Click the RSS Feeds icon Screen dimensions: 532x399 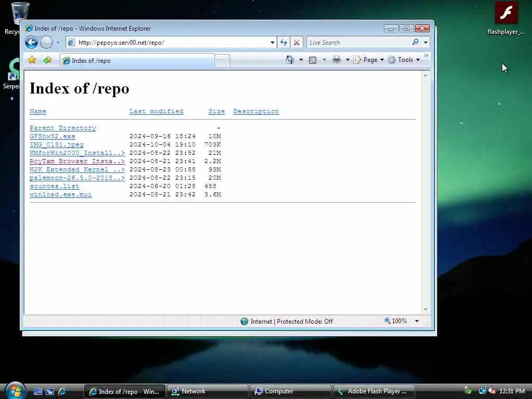pos(313,60)
